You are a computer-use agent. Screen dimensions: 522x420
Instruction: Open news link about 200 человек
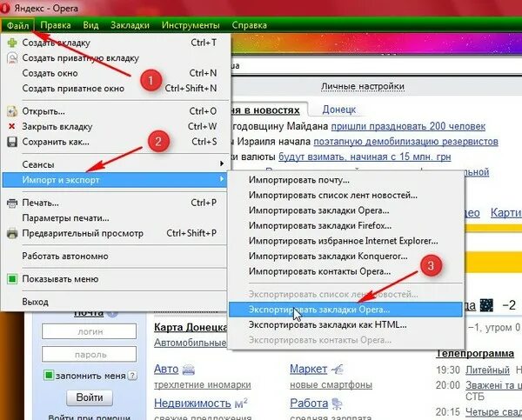[408, 126]
